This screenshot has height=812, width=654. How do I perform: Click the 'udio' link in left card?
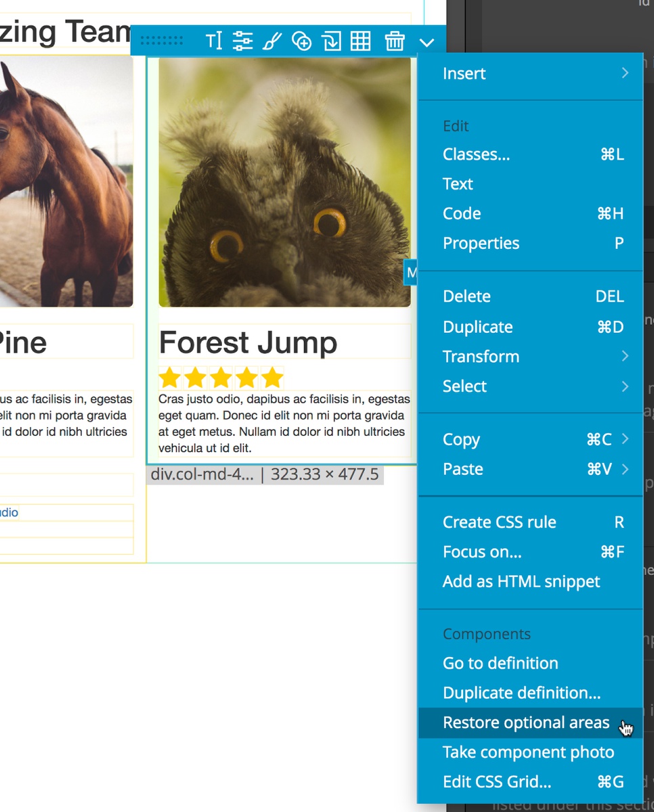click(9, 512)
